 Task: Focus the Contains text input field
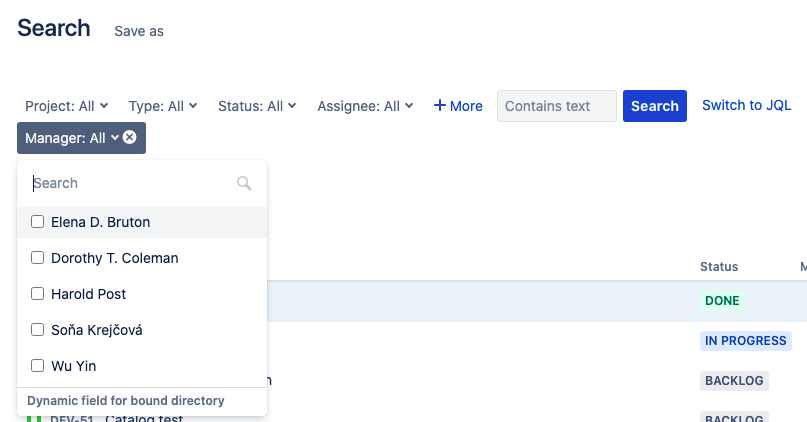[x=556, y=106]
